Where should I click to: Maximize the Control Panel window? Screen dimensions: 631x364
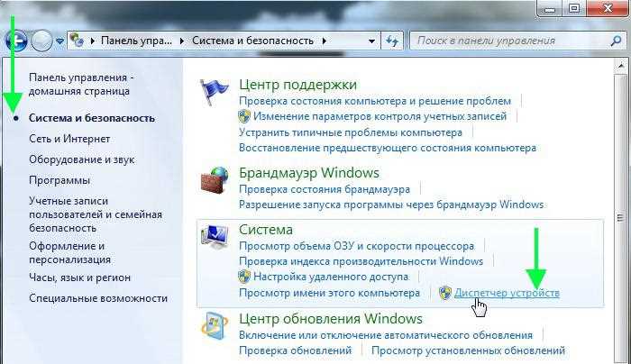coord(574,9)
